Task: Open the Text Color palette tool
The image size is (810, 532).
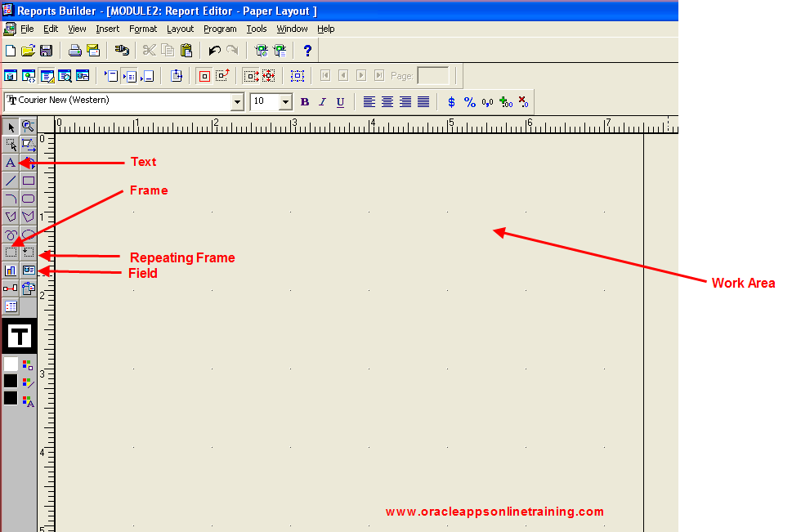Action: (x=28, y=401)
